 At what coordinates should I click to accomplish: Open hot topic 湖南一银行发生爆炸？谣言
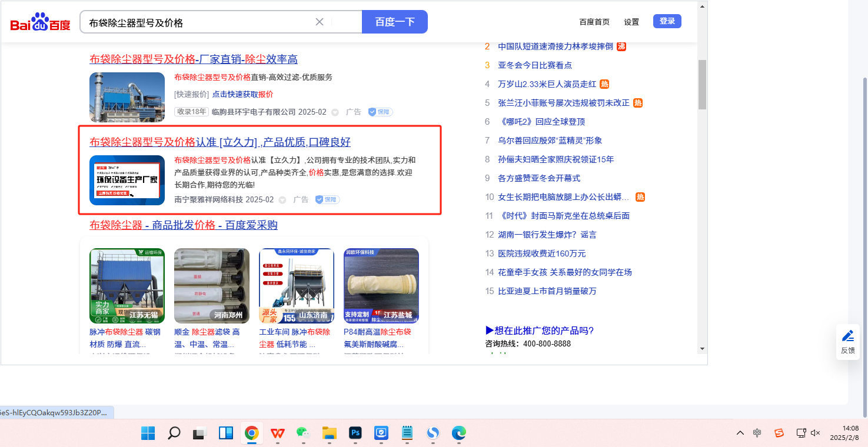point(547,235)
